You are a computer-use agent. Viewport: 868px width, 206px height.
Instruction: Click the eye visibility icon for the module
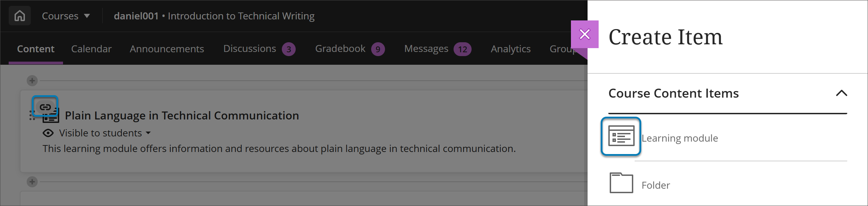pos(48,133)
